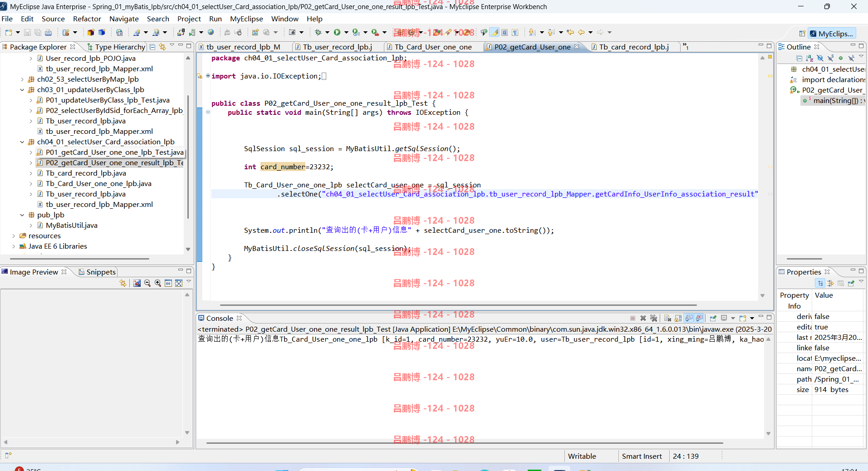The image size is (868, 471).
Task: Expand the resources folder node
Action: tap(13, 236)
